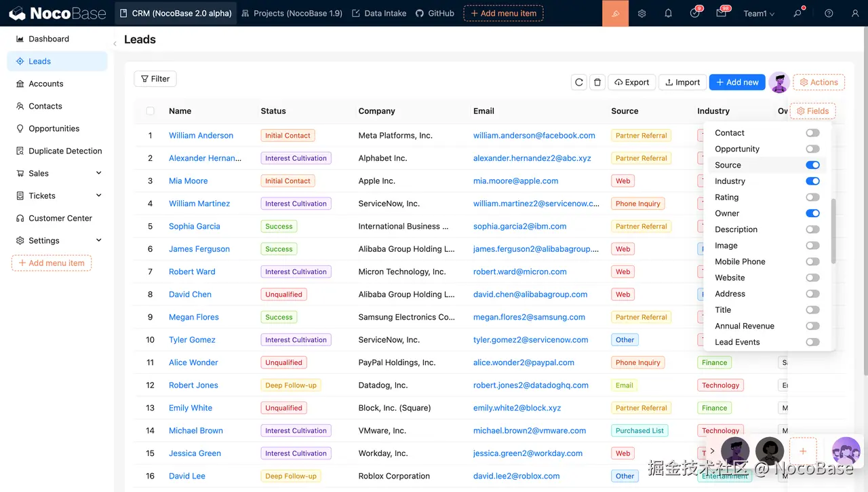The image size is (868, 492).
Task: Enable the Contact field toggle
Action: 812,133
